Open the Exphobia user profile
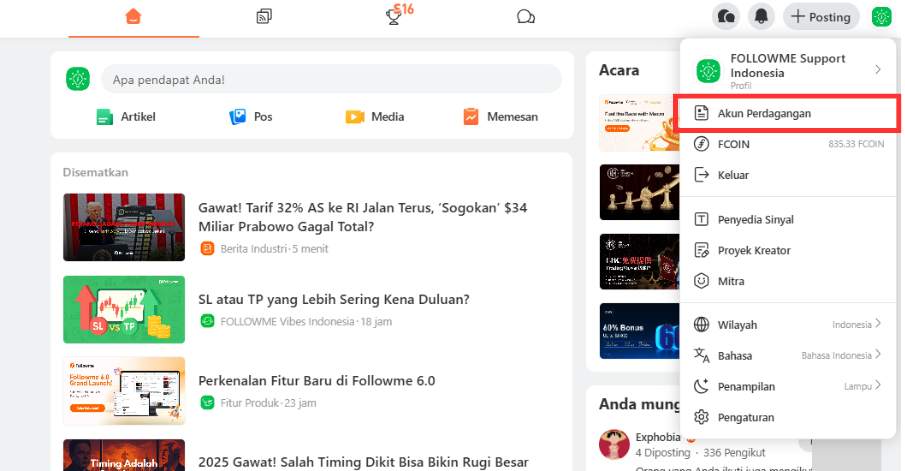 pyautogui.click(x=658, y=437)
